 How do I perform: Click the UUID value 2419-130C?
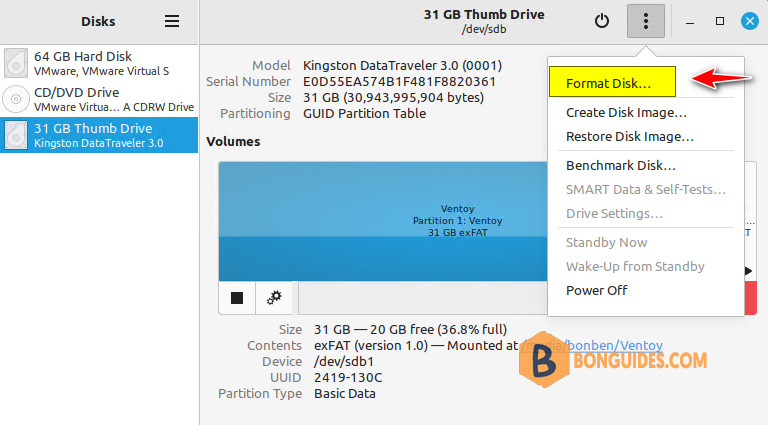coord(348,378)
